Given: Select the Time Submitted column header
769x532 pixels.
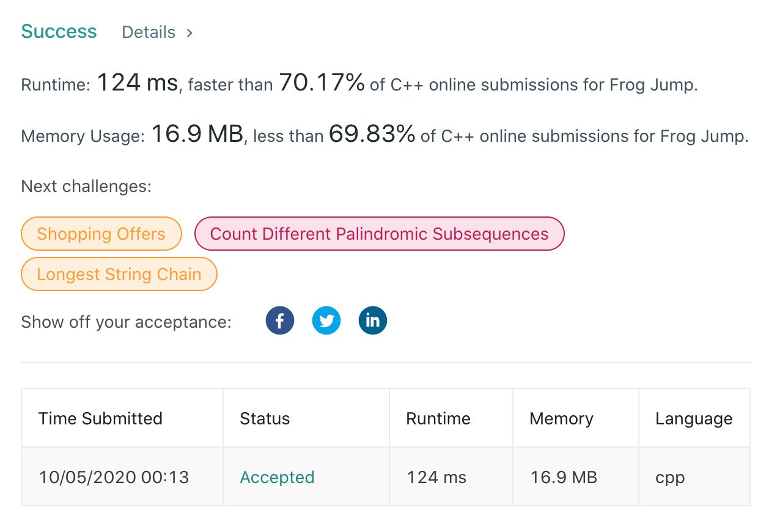Looking at the screenshot, I should (100, 418).
